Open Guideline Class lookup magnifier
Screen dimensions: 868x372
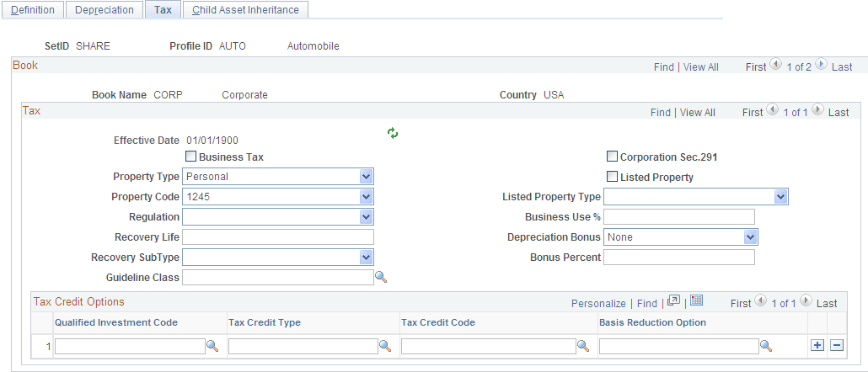tap(381, 277)
